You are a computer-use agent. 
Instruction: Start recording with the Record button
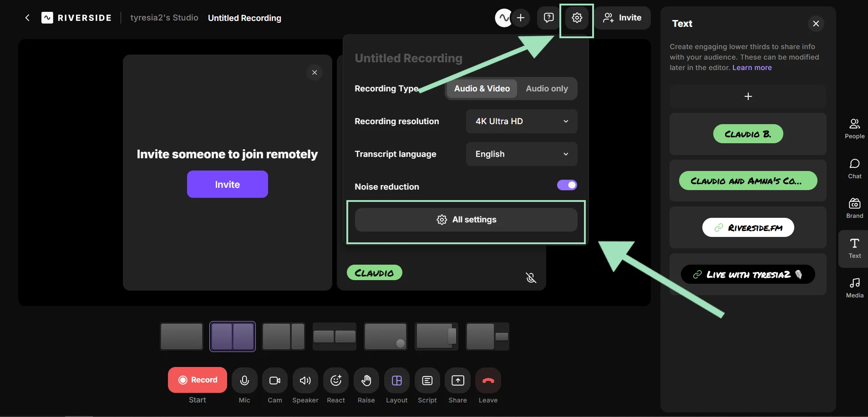click(198, 380)
